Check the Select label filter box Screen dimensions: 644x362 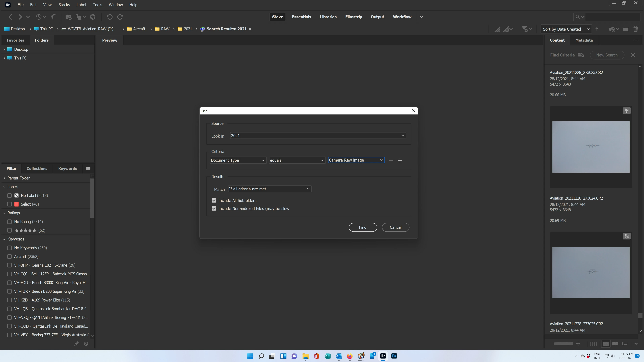tap(10, 204)
